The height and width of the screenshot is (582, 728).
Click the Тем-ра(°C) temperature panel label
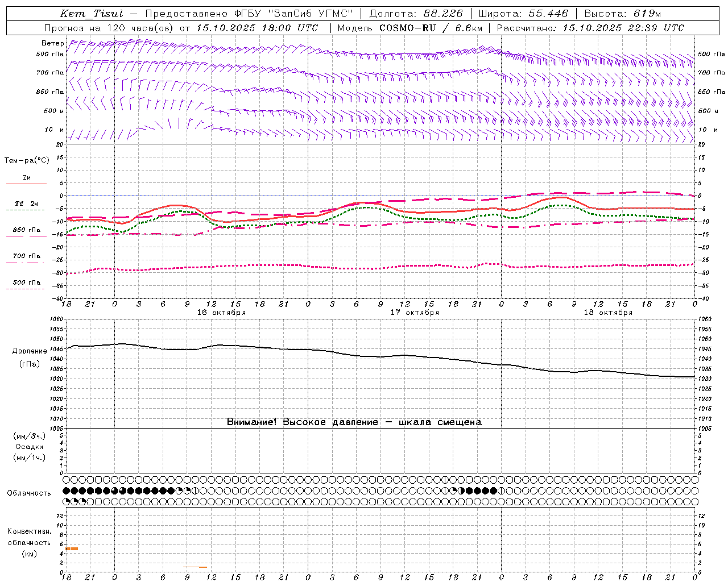27,161
